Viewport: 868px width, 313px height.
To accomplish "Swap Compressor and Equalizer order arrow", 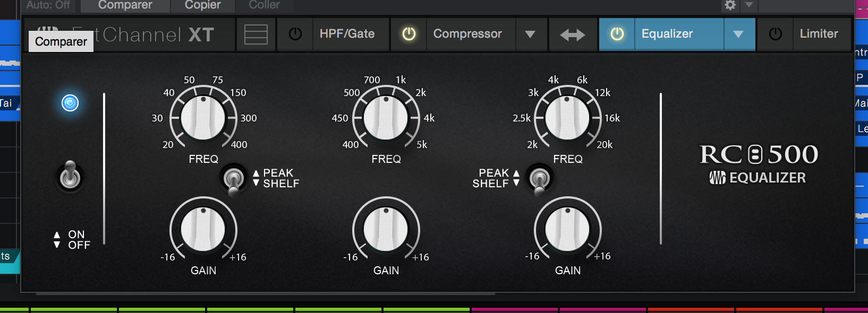I will [x=573, y=34].
